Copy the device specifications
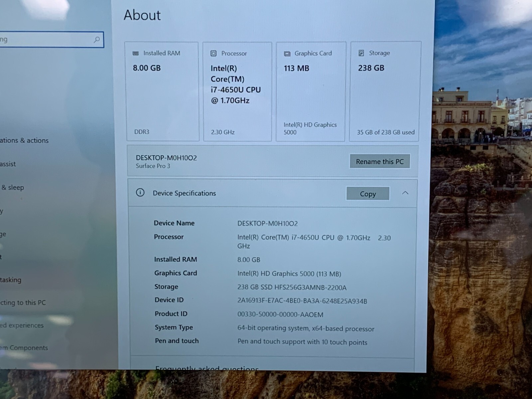The height and width of the screenshot is (399, 532). [x=368, y=194]
